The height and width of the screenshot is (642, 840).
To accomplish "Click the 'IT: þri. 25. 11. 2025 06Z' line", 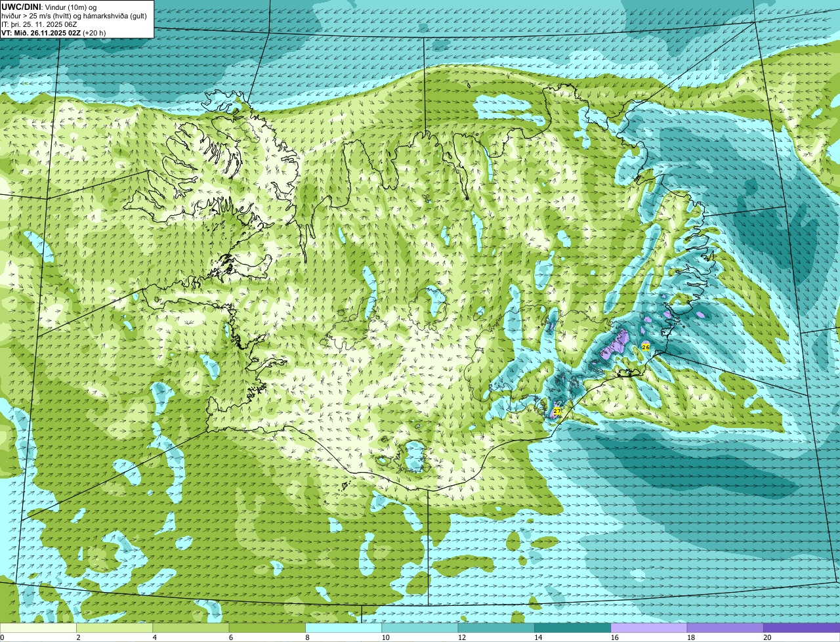I will point(39,24).
